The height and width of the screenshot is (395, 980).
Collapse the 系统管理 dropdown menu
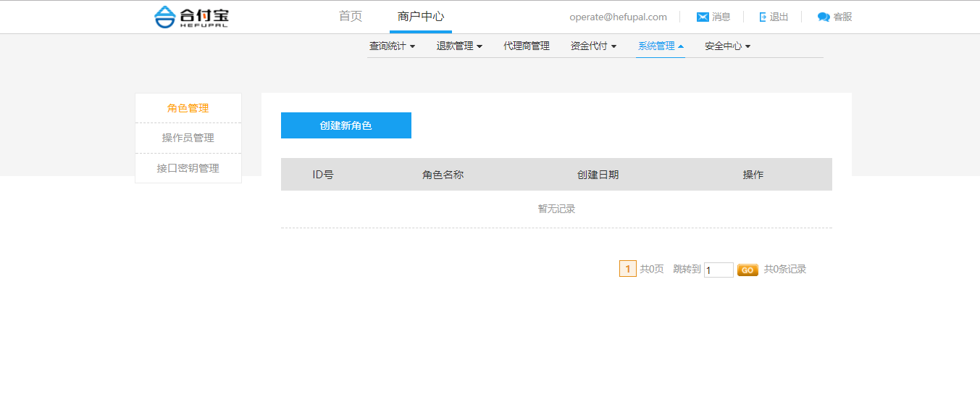coord(661,46)
